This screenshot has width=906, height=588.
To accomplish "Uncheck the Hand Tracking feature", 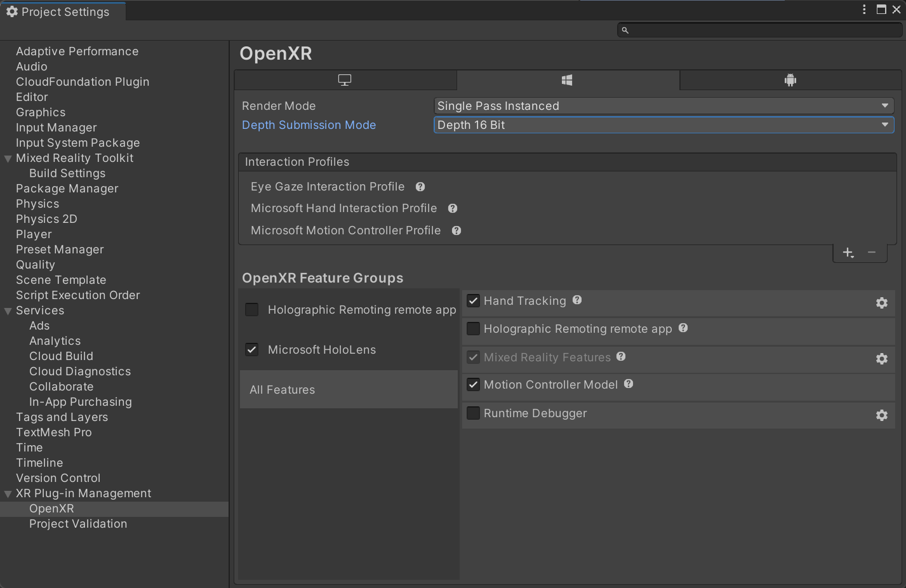I will point(473,300).
